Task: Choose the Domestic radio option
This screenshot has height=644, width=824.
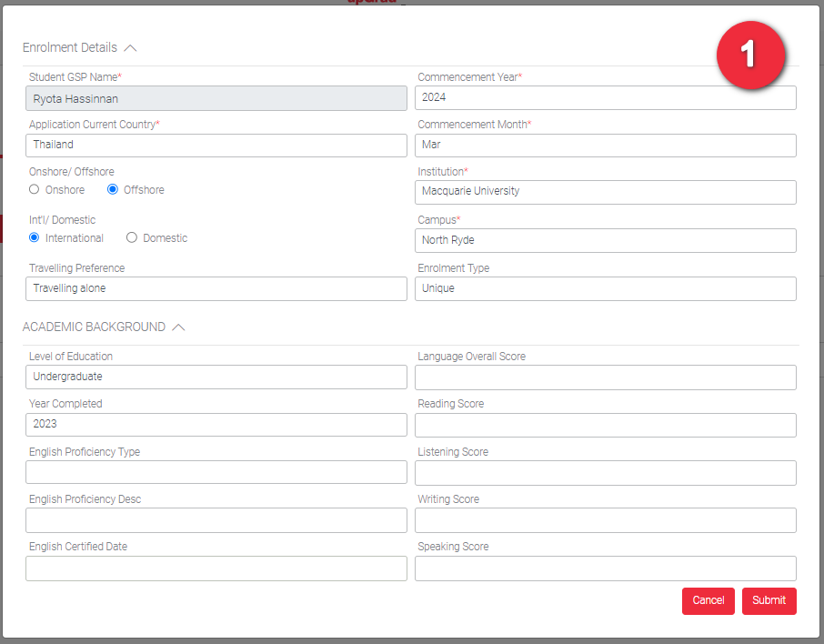Action: [x=132, y=238]
